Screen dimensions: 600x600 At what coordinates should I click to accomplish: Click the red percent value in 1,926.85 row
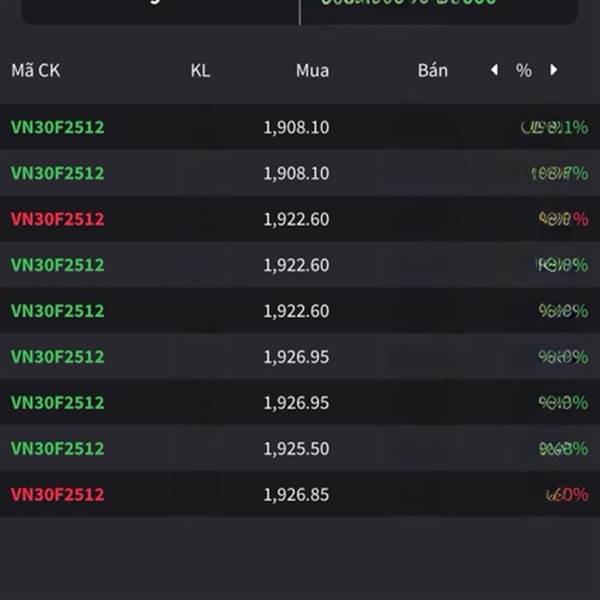[x=567, y=494]
